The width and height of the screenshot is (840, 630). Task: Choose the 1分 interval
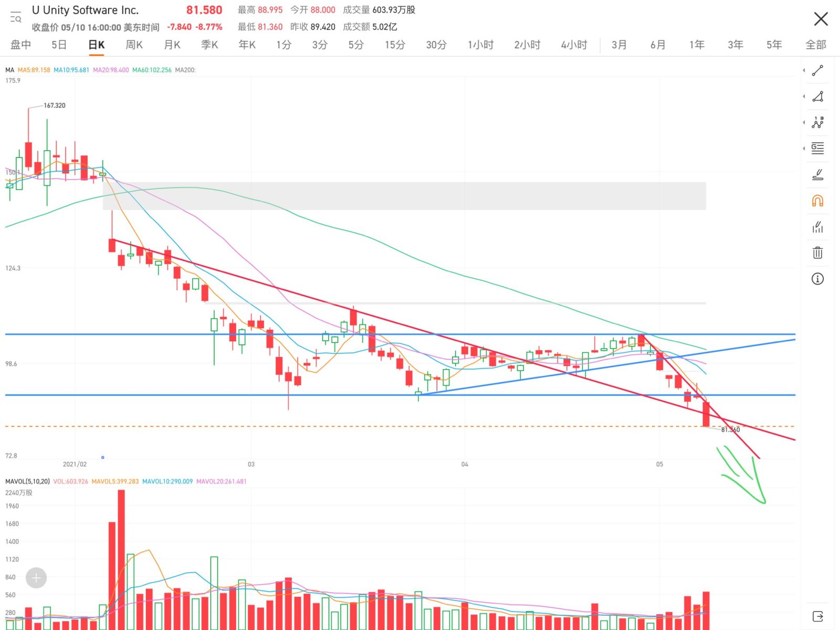[x=284, y=45]
